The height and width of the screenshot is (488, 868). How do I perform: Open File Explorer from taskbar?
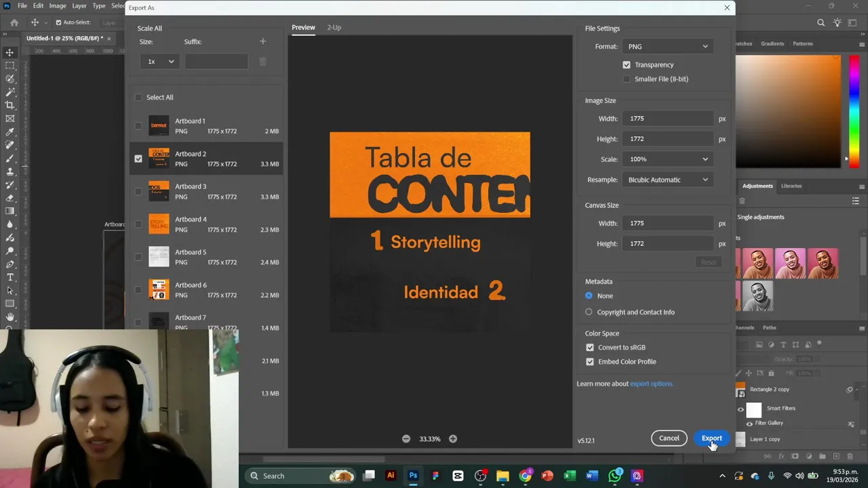(x=502, y=476)
